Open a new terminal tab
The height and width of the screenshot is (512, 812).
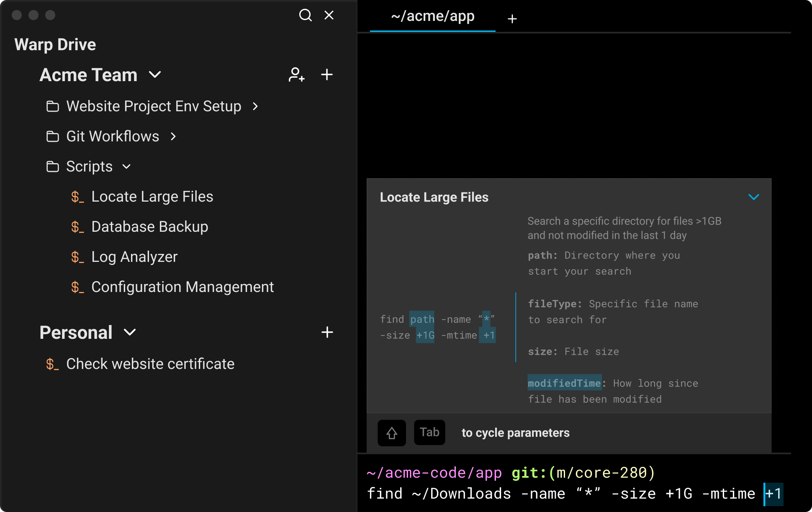click(x=512, y=18)
